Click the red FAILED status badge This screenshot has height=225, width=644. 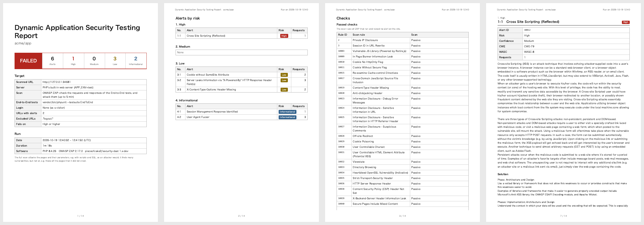28,61
